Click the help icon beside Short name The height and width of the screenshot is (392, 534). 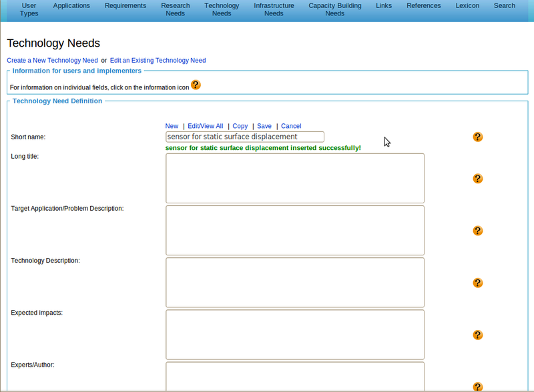point(477,137)
